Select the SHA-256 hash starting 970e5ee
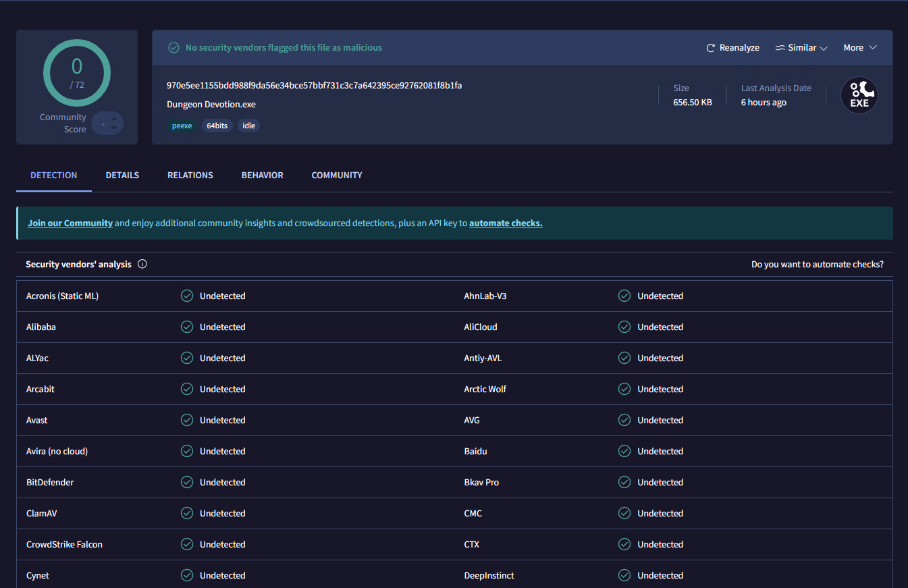908x588 pixels. [x=315, y=85]
